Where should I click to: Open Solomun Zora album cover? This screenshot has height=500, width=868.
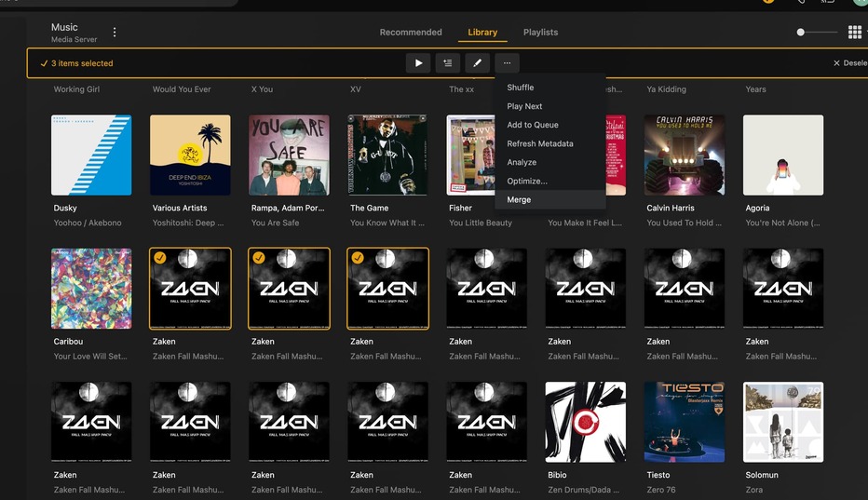(782, 422)
